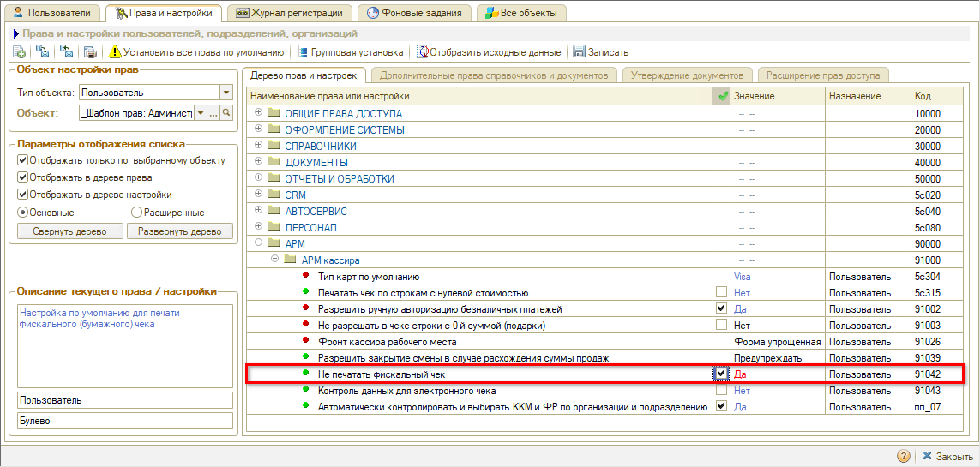Collapse the АРМ кассира tree node
Viewport: 980px width, 467px height.
point(274,260)
